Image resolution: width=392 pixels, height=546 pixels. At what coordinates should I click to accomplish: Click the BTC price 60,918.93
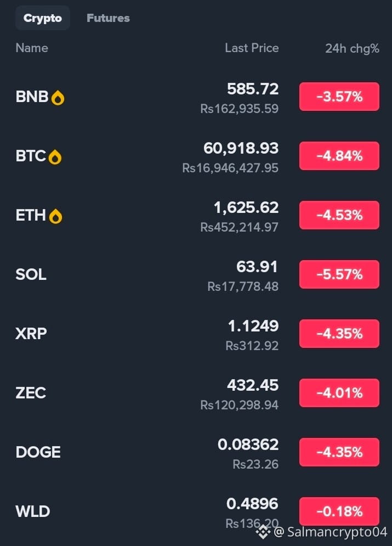pos(241,149)
